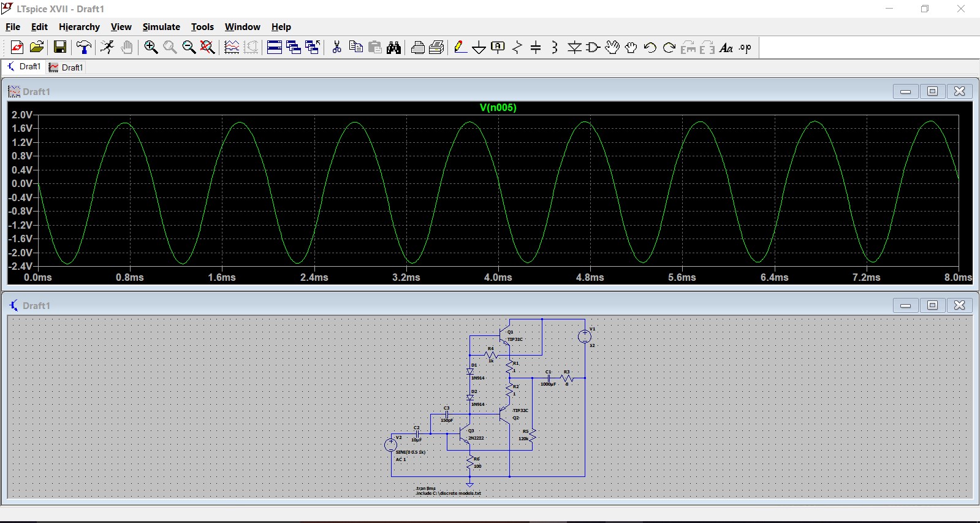Toggle autoscale waveform plot icon
The width and height of the screenshot is (980, 523).
point(232,47)
